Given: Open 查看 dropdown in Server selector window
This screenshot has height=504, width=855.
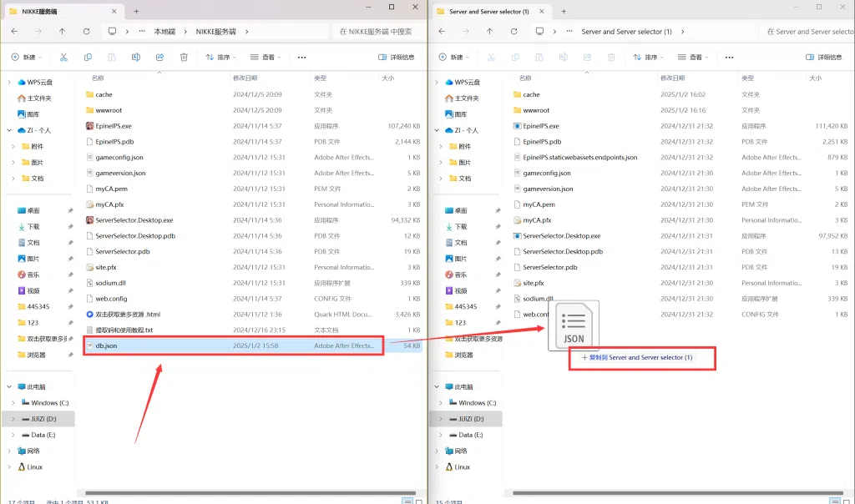Looking at the screenshot, I should [693, 58].
